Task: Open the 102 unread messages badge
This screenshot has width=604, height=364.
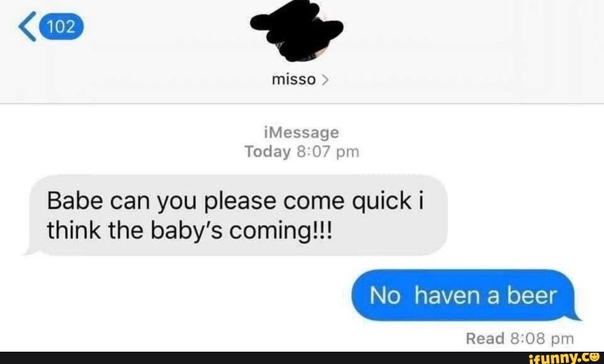Action: [62, 27]
